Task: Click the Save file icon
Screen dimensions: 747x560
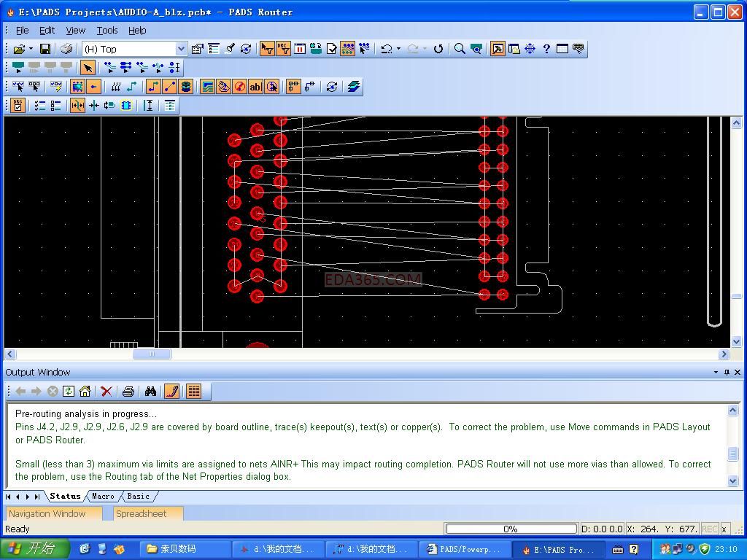Action: pos(44,49)
